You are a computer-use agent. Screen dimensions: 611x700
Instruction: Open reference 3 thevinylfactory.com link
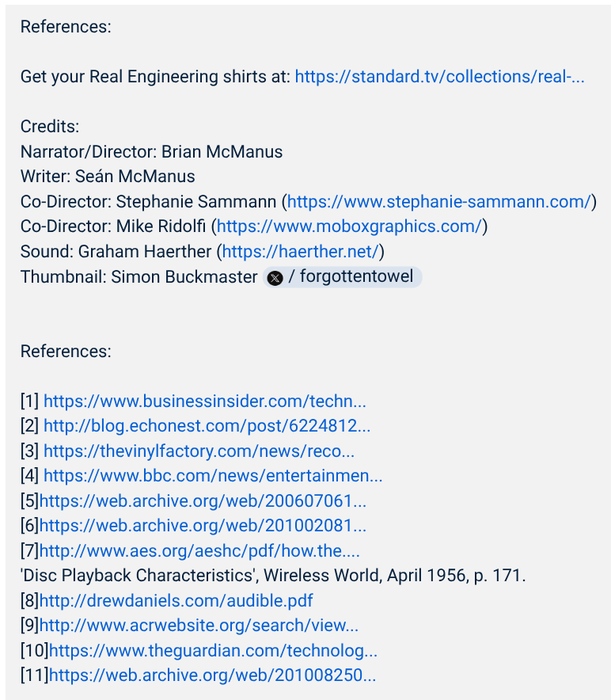click(x=199, y=451)
